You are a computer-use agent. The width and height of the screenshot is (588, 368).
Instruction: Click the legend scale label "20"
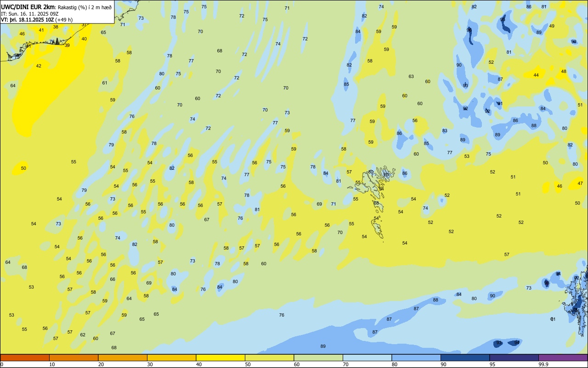coord(101,364)
